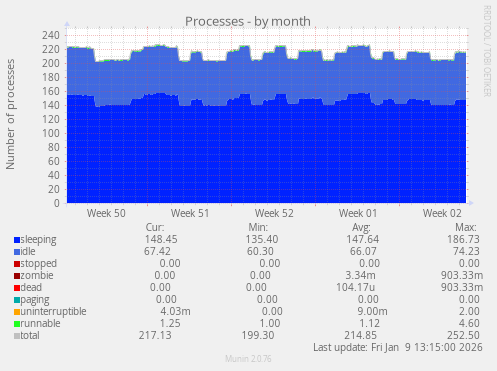
Task: Click runnable maximum value 4.60
Action: point(469,323)
